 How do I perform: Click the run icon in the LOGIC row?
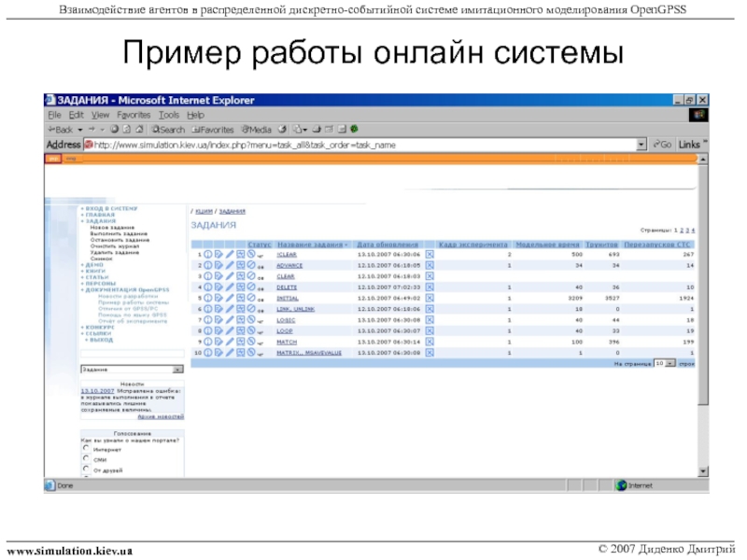(x=218, y=320)
